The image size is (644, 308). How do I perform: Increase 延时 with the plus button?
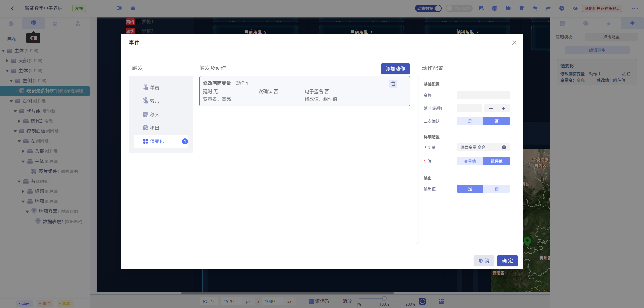click(503, 108)
